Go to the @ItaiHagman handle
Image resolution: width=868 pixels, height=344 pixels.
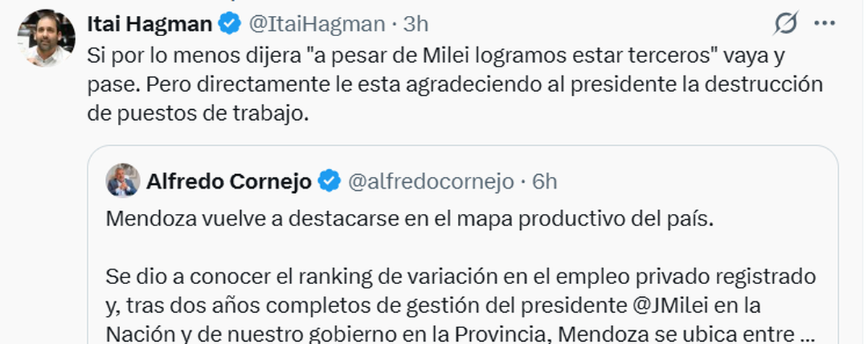point(317,24)
